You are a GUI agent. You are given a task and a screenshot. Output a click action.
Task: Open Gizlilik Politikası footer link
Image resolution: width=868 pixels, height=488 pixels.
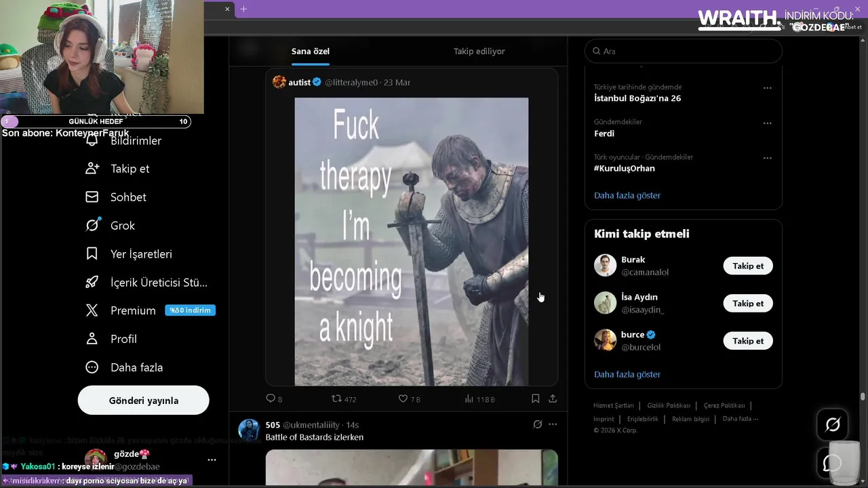[669, 405]
